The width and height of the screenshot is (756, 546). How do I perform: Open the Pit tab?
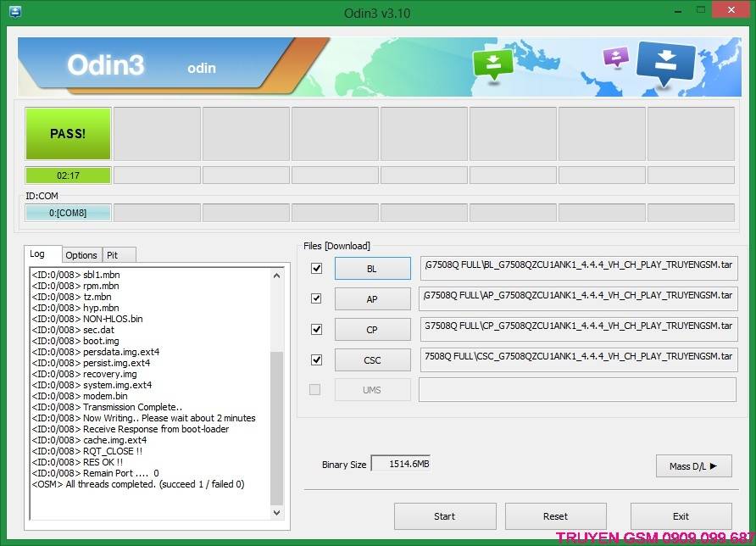coord(112,255)
